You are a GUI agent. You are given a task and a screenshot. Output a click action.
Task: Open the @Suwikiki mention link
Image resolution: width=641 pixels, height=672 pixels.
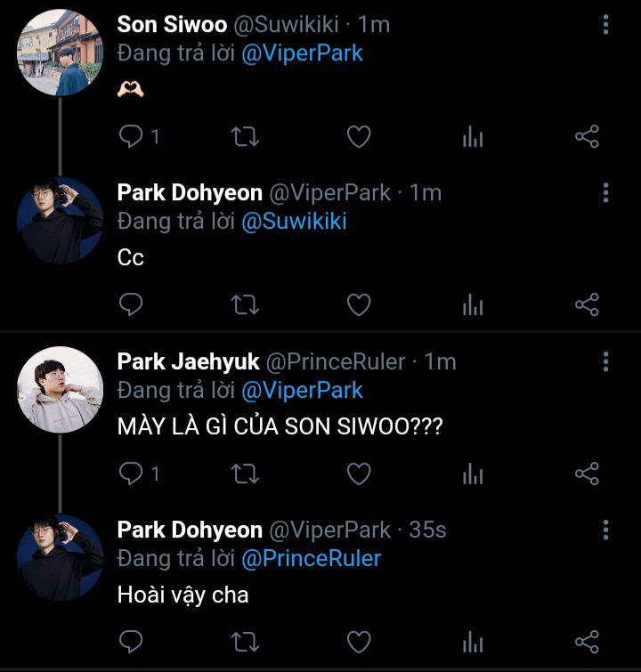point(294,221)
